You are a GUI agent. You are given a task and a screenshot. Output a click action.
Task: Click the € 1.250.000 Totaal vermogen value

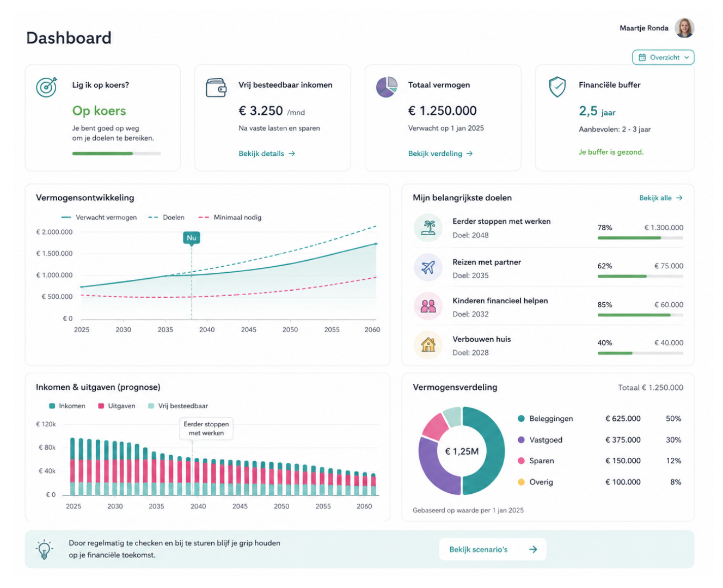(443, 111)
